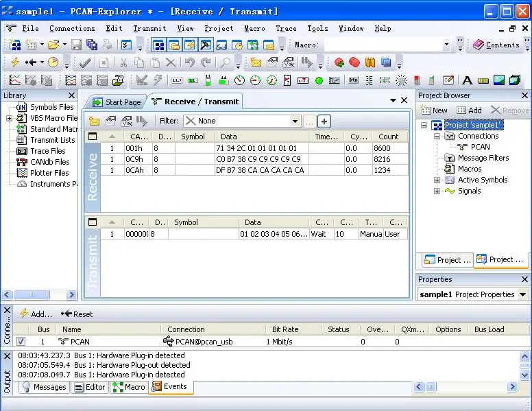Switch to the Editor output tab
Viewport: 532px width, 411px height.
coord(90,387)
